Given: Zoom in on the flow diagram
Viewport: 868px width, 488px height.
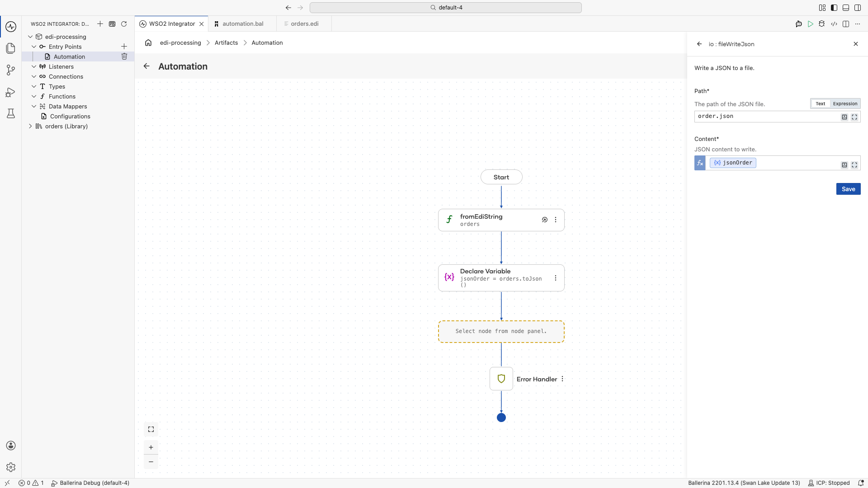Looking at the screenshot, I should click(151, 447).
